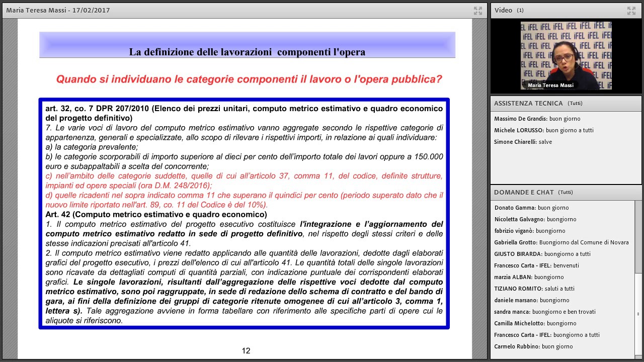Select TIZIANO ROMITO 'saluti a tutti' message
The height and width of the screenshot is (362, 644).
(x=534, y=289)
